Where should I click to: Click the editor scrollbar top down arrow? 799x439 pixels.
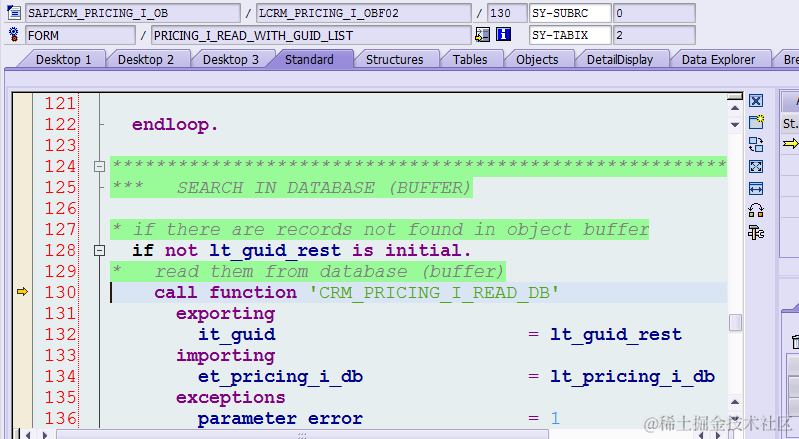point(735,124)
